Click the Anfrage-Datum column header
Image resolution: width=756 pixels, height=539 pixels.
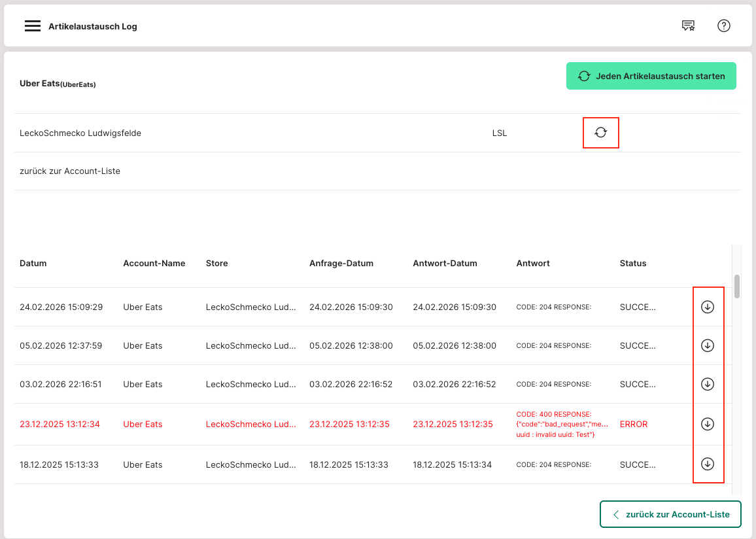[341, 263]
